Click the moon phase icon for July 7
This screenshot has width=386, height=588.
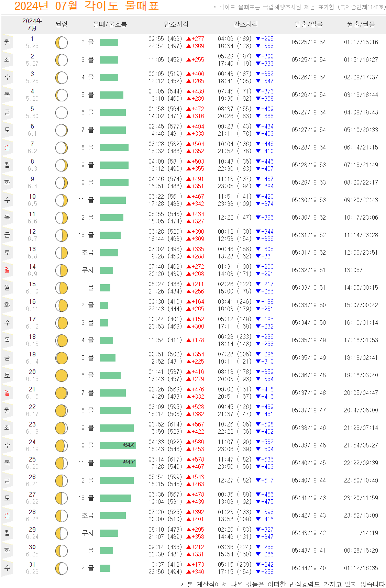pyautogui.click(x=62, y=148)
